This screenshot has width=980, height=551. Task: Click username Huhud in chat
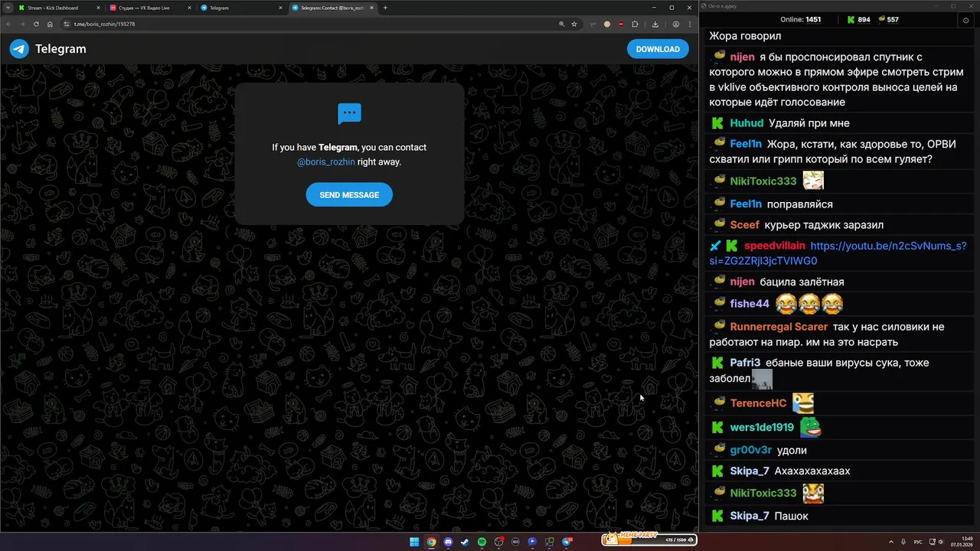746,123
